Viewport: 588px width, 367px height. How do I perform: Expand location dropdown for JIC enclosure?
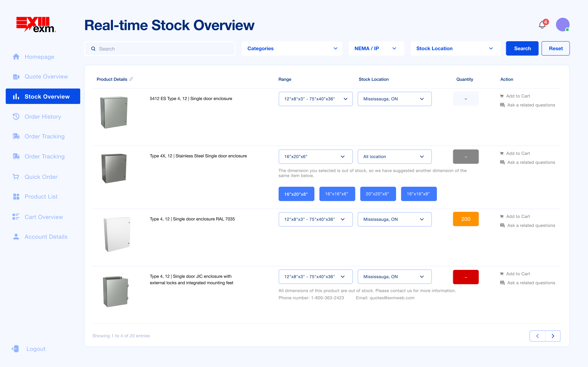click(x=395, y=277)
